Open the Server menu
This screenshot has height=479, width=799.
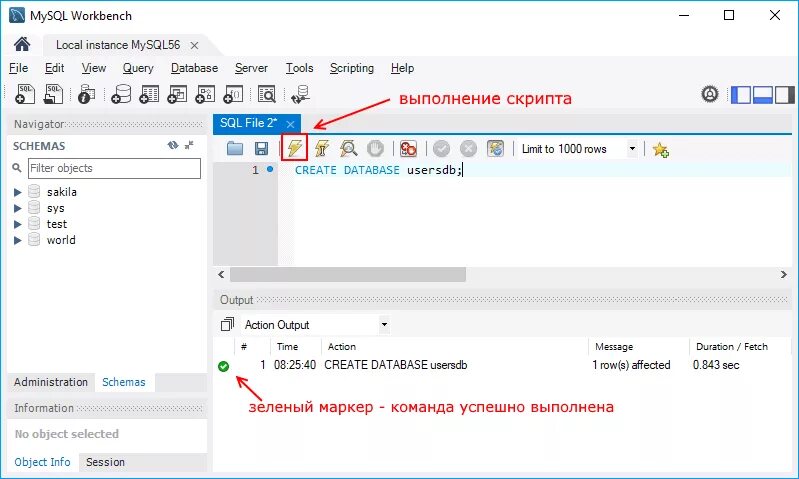(251, 68)
